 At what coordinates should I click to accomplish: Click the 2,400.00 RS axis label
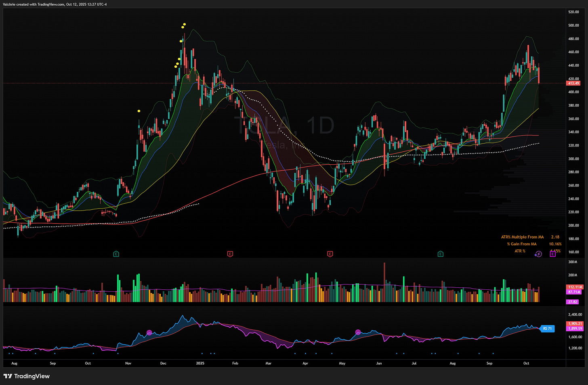[575, 314]
